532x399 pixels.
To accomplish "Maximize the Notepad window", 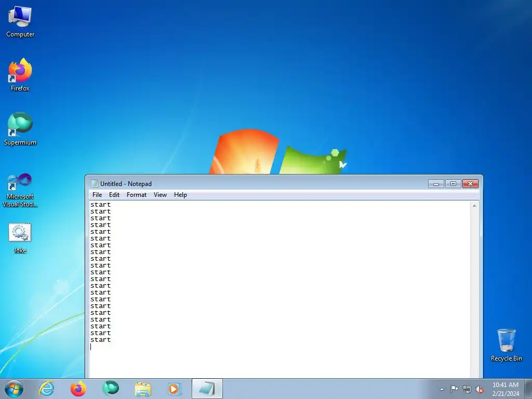I will click(x=453, y=184).
